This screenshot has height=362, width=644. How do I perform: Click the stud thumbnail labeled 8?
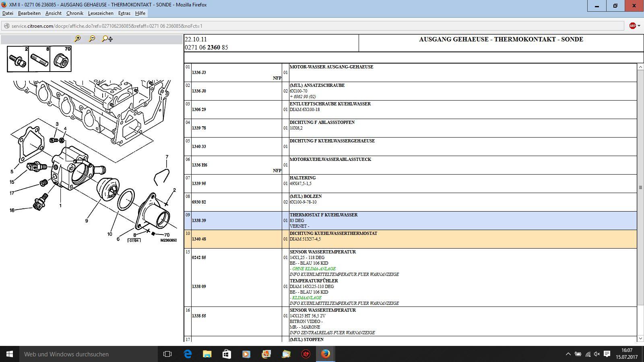39,59
